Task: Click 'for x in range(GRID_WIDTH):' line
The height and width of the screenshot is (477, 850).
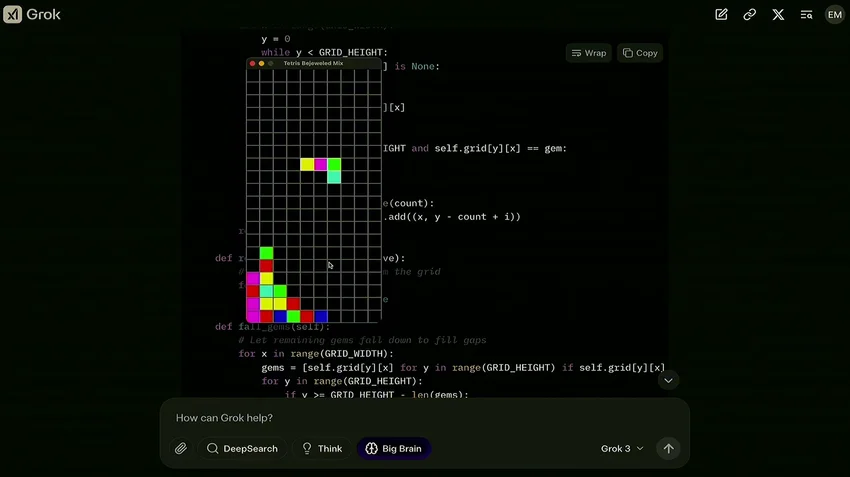Action: [316, 354]
